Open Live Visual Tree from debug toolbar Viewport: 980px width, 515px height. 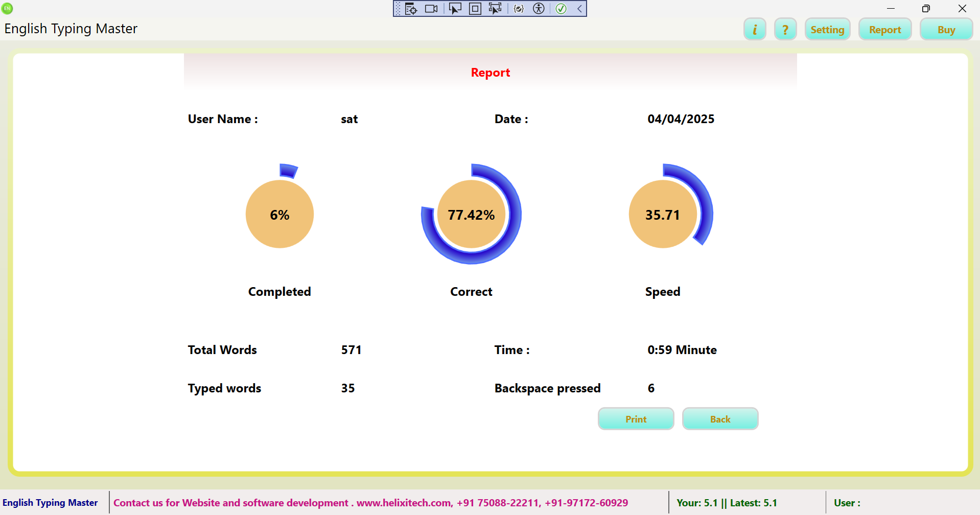click(411, 9)
